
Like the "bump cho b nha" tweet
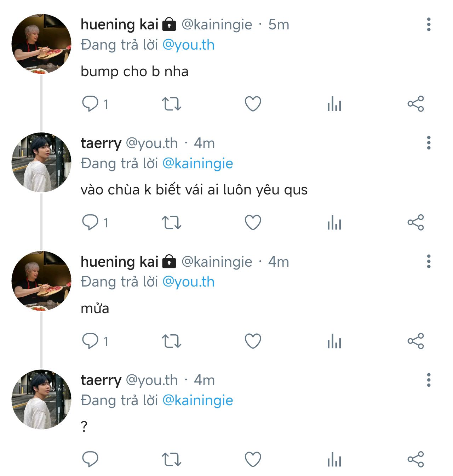(253, 104)
